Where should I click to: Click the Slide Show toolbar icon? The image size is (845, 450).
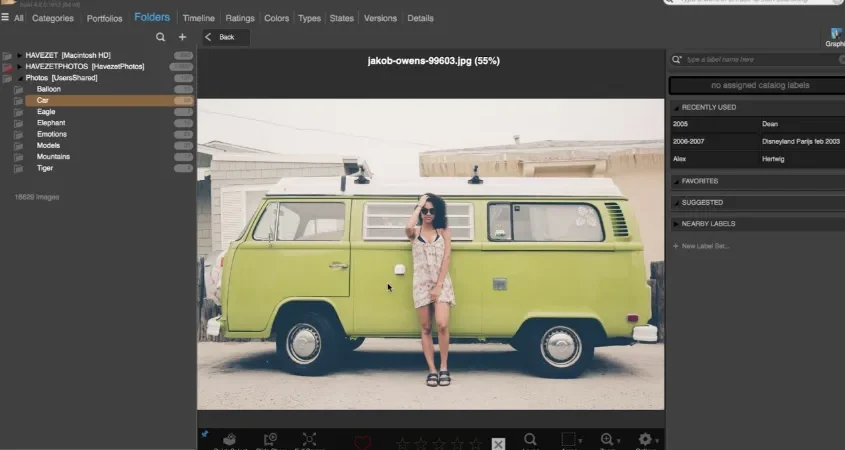pyautogui.click(x=271, y=440)
